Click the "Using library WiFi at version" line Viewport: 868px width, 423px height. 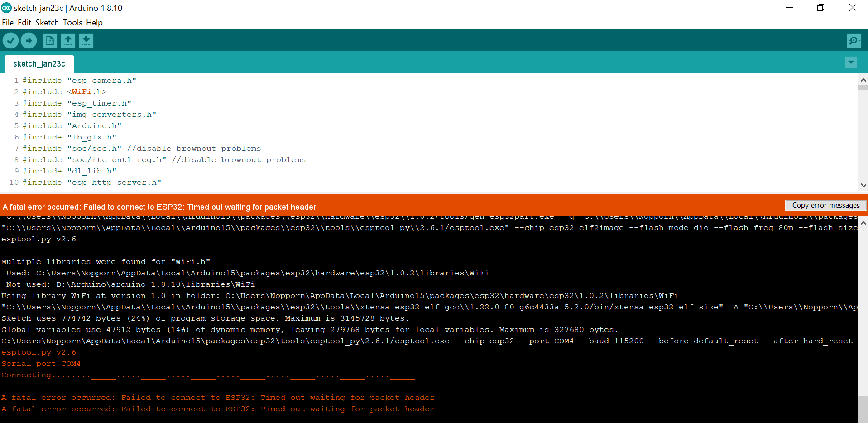coord(340,296)
